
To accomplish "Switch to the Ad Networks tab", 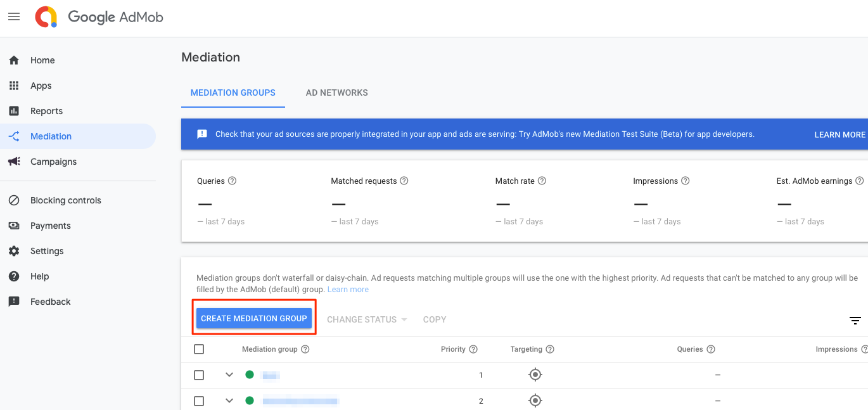I will pyautogui.click(x=337, y=93).
